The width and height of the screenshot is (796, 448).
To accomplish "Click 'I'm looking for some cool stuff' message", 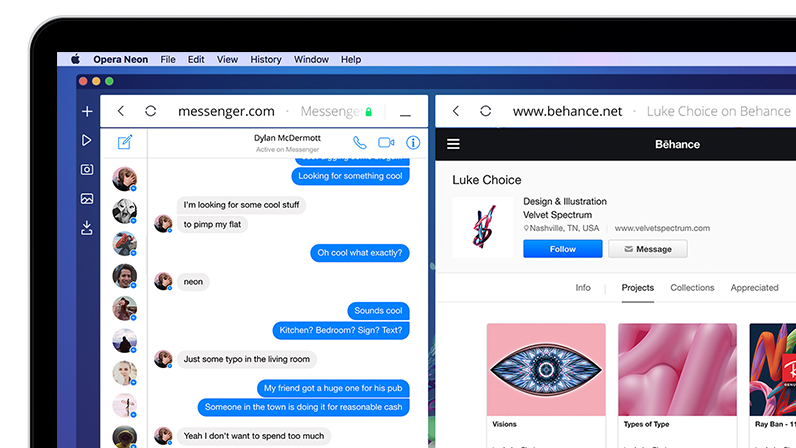I will [x=241, y=205].
